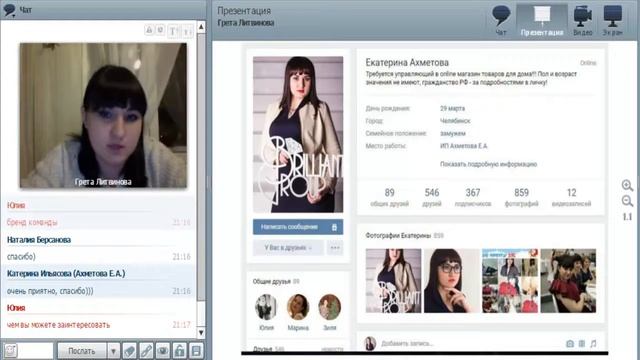Image resolution: width=640 pixels, height=360 pixels.
Task: Click the last small icon right of T
Action: 187,31
